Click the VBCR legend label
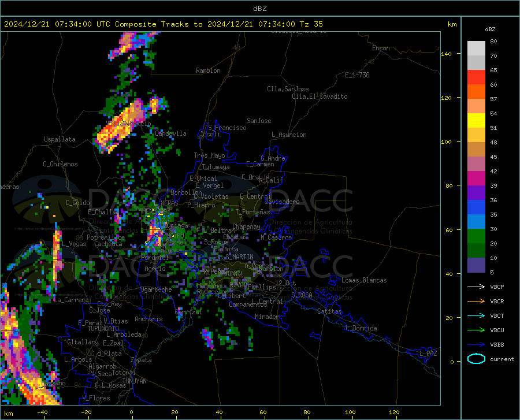 497,302
